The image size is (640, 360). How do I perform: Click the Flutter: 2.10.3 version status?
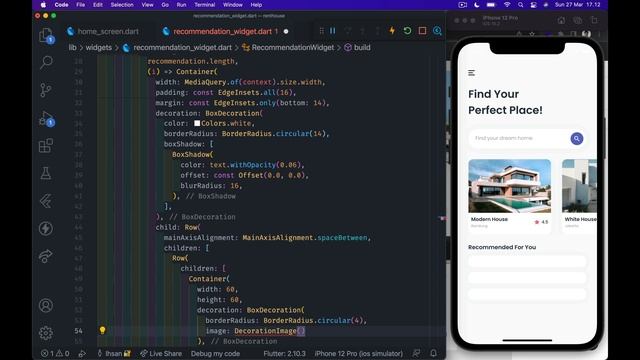(x=284, y=353)
